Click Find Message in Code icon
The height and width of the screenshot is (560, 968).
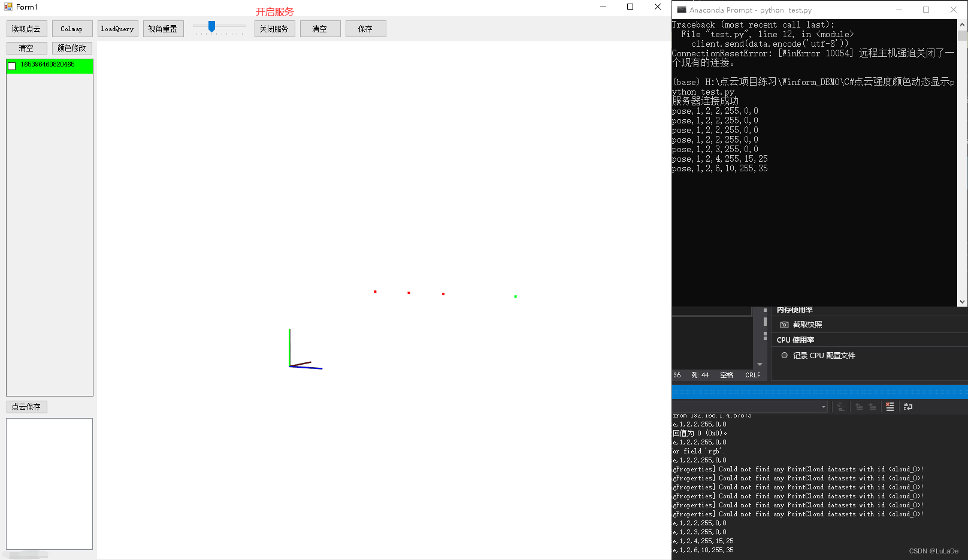(x=841, y=407)
